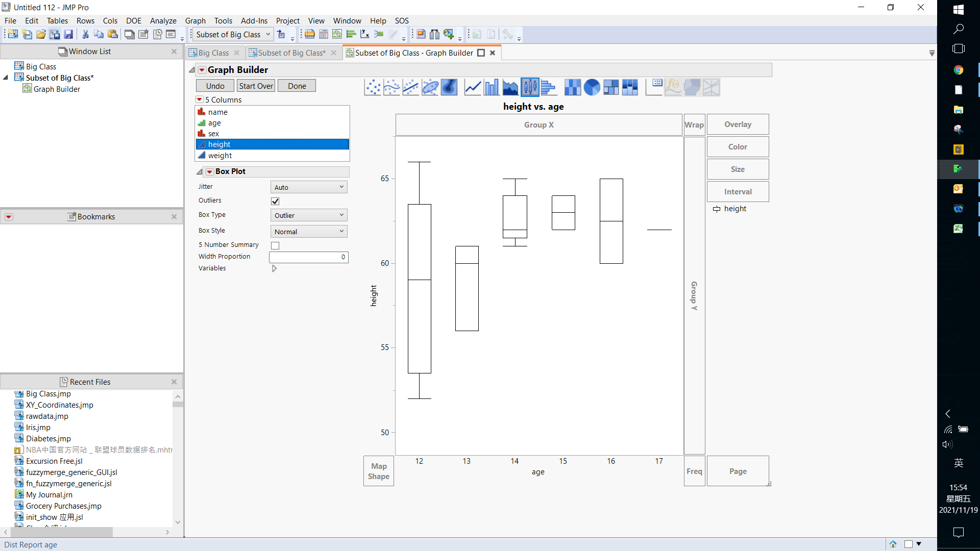This screenshot has height=551, width=980.
Task: Pick the Heatmap element icon
Action: click(572, 87)
